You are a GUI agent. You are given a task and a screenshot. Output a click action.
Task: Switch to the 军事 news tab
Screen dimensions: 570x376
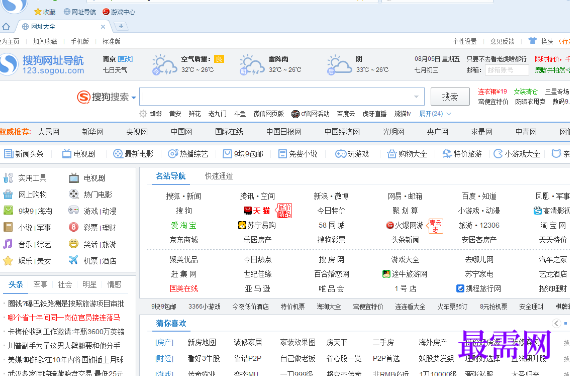(40, 284)
